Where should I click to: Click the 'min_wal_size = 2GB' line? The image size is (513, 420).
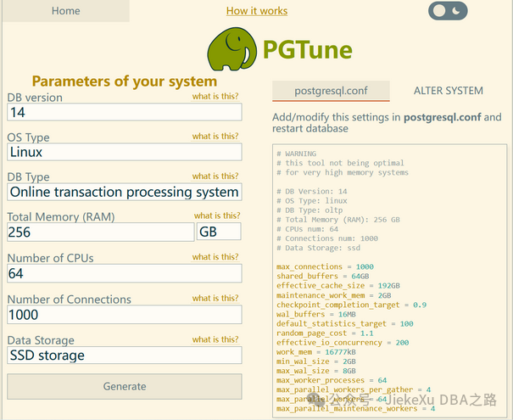pyautogui.click(x=316, y=361)
